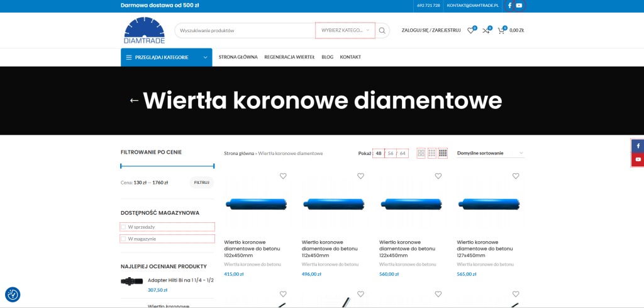The image size is (644, 308).
Task: Click left handle of price slider
Action: tap(121, 166)
